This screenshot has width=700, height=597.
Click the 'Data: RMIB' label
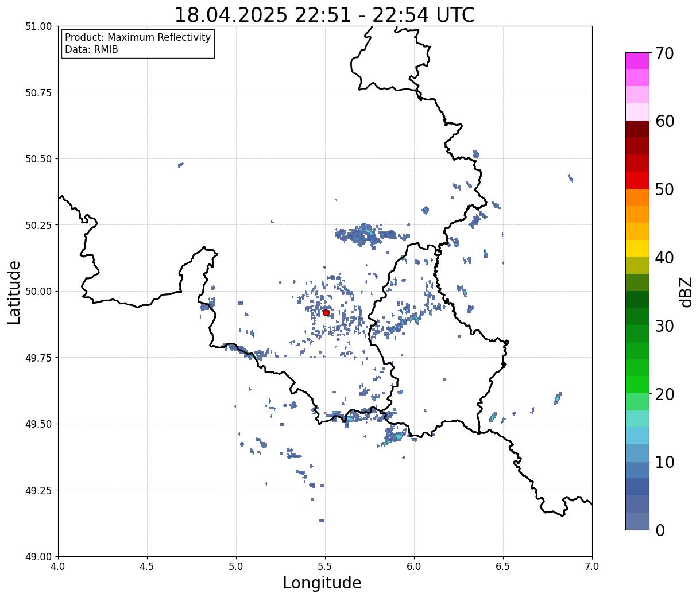pos(91,49)
